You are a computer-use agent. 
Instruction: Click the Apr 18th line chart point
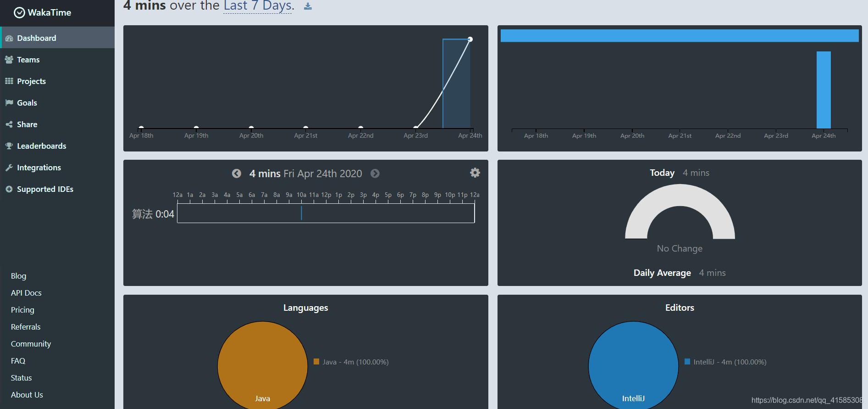(141, 128)
